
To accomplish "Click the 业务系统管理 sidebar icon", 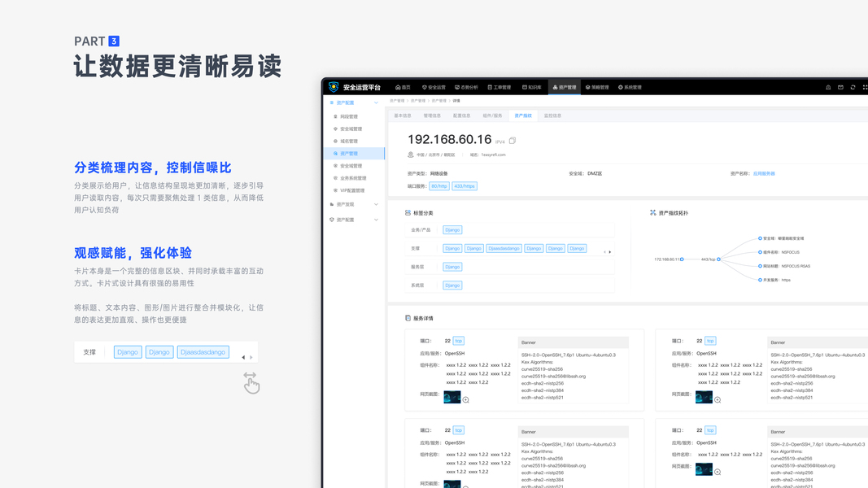I will 335,178.
